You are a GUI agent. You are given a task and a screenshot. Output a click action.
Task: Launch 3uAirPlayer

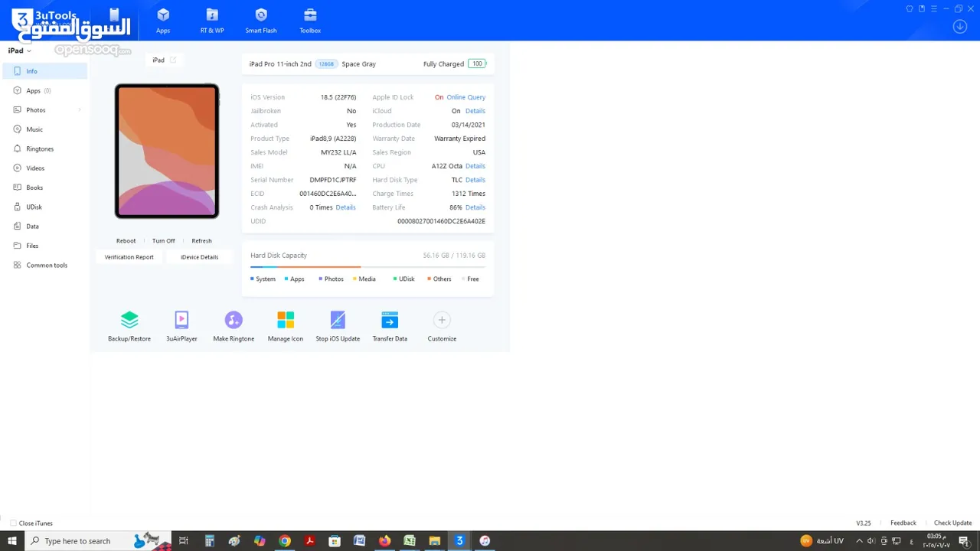pyautogui.click(x=181, y=327)
